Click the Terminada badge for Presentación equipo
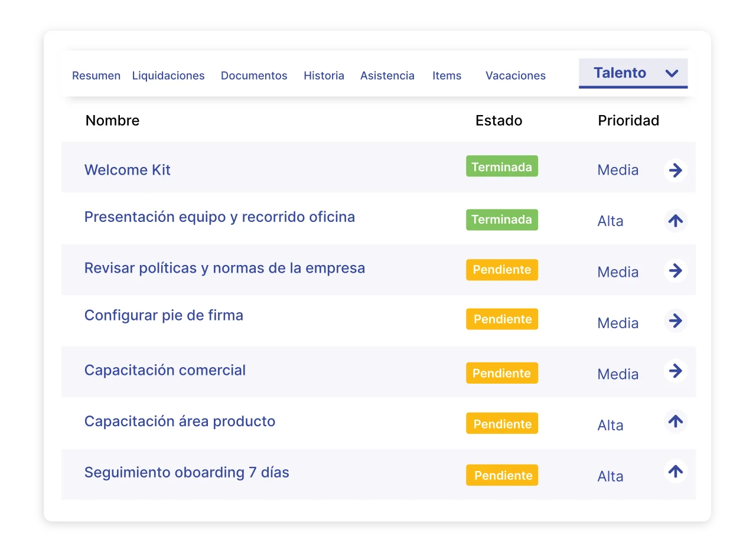The height and width of the screenshot is (546, 756). point(502,220)
